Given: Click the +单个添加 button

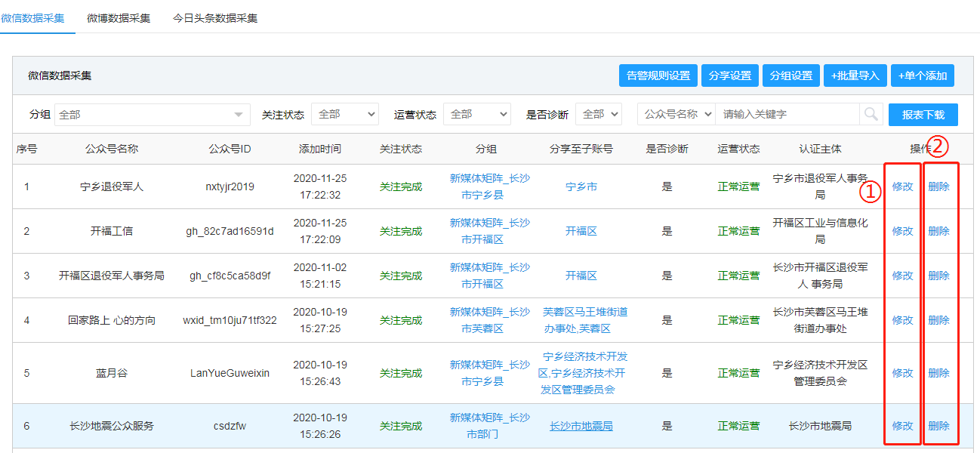Looking at the screenshot, I should pyautogui.click(x=923, y=75).
